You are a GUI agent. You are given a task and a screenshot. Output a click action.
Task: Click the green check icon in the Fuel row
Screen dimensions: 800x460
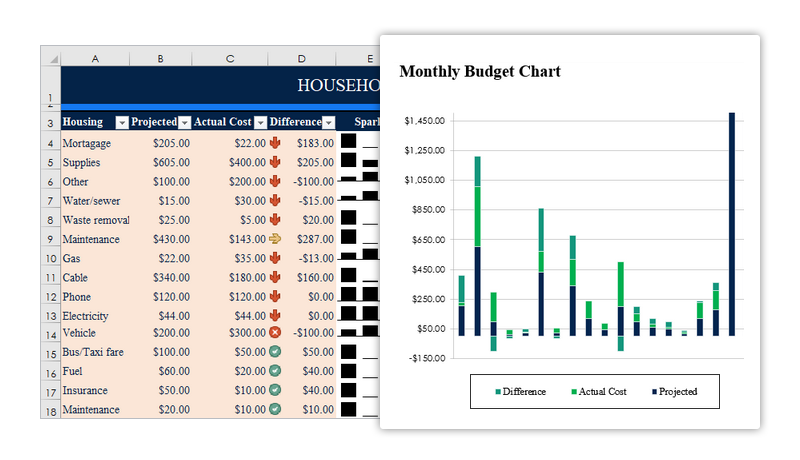tap(275, 371)
